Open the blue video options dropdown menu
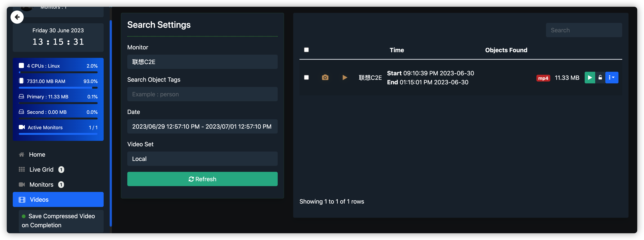Image resolution: width=644 pixels, height=240 pixels. [x=612, y=78]
